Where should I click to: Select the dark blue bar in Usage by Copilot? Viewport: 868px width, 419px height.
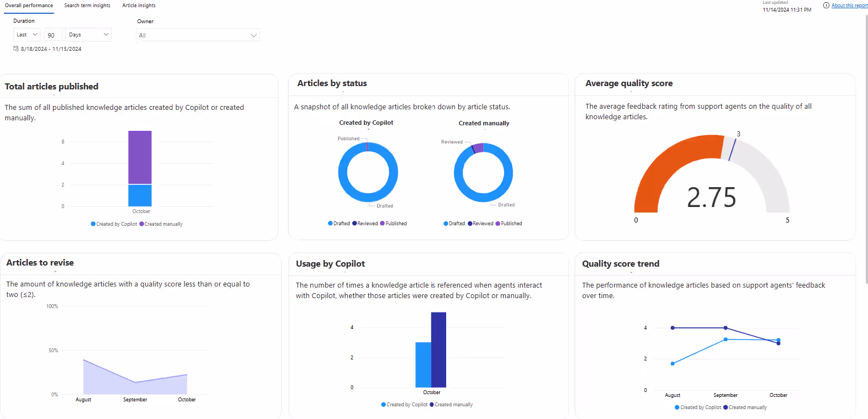coord(438,349)
